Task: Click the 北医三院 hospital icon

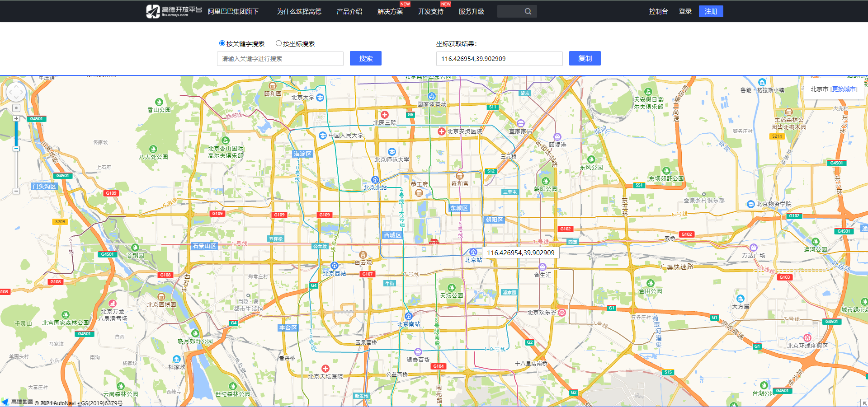Action: click(x=385, y=115)
